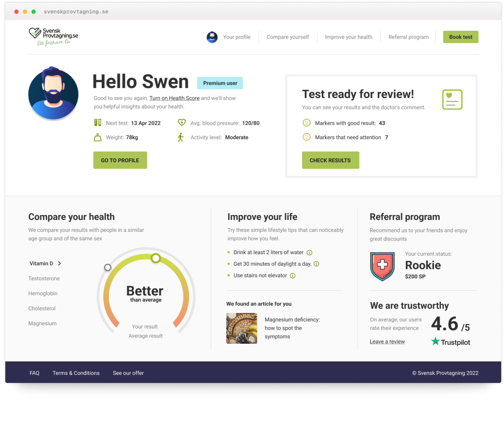Open the Magnesium deficiency article thumbnail
Image resolution: width=504 pixels, height=426 pixels.
(241, 328)
